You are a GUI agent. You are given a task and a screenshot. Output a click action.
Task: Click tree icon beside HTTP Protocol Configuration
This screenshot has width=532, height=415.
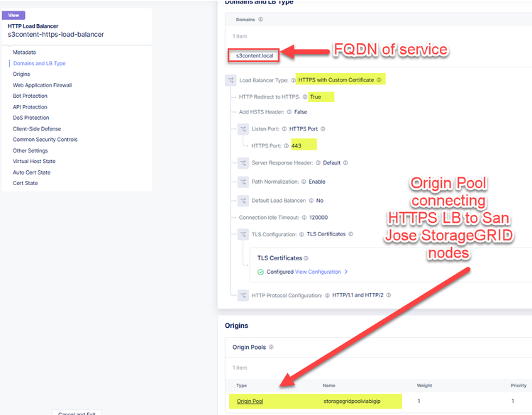(243, 296)
